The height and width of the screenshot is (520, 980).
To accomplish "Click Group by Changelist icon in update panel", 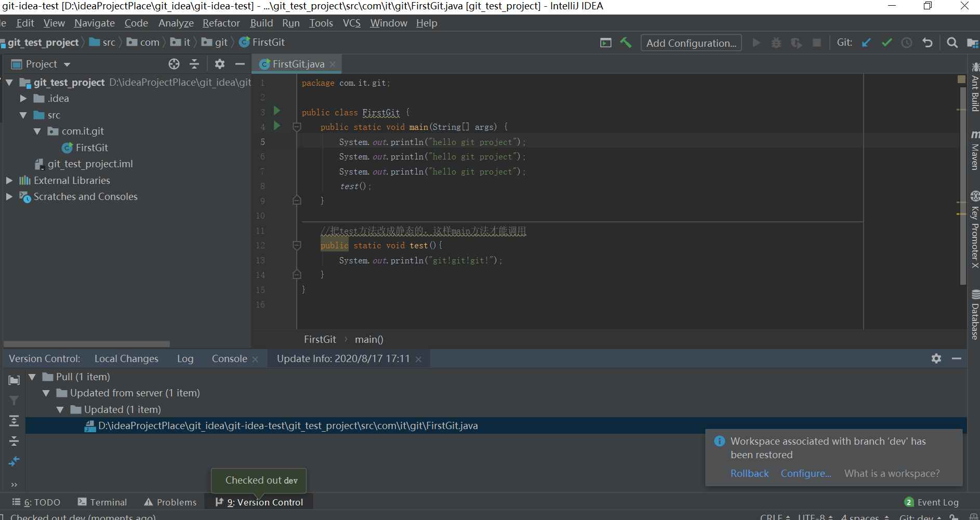I will (x=14, y=380).
